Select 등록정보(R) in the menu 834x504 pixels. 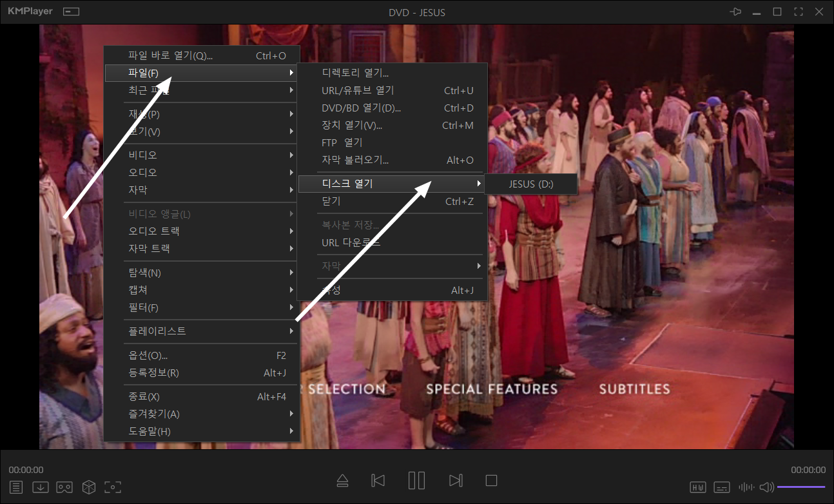(x=202, y=373)
